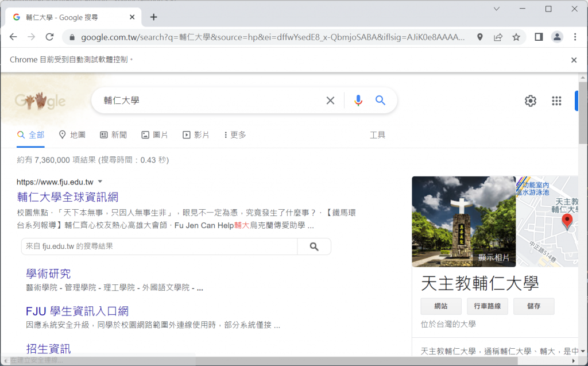Click the 網站 button in knowledge panel
The width and height of the screenshot is (588, 366).
click(441, 306)
